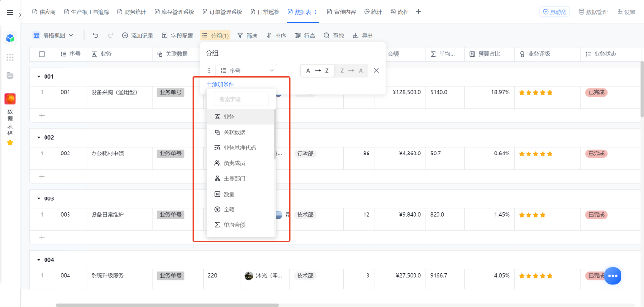
Task: Click the plus icon to add new tab
Action: tap(418, 12)
